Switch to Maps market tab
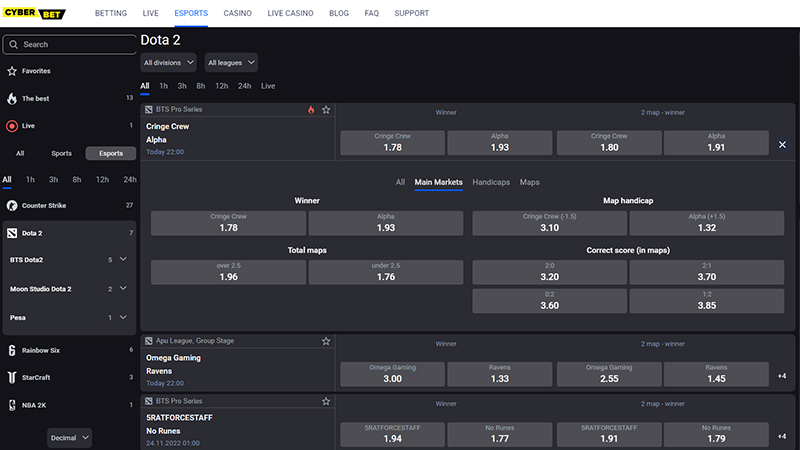This screenshot has width=800, height=450. (x=529, y=182)
